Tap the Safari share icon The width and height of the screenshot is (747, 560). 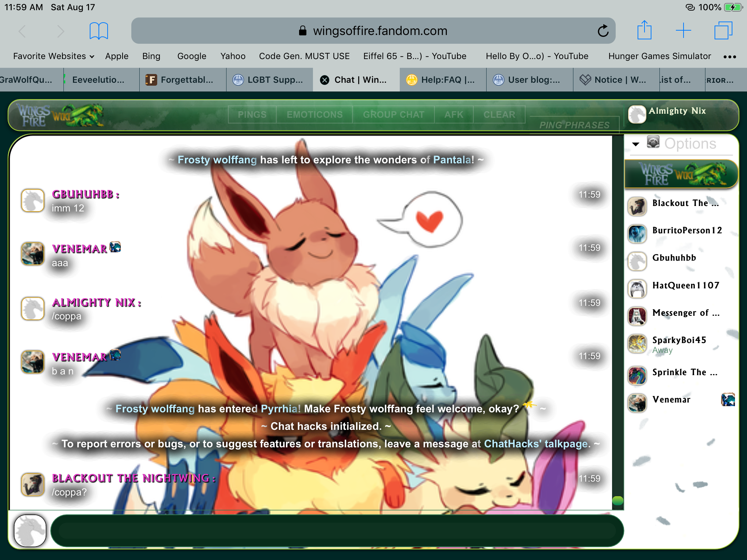click(x=644, y=31)
